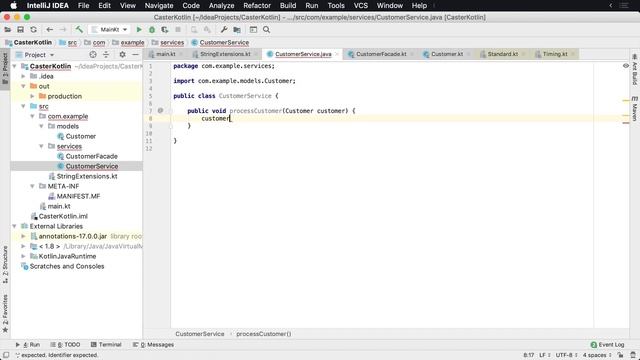Open the Maven side panel

[x=635, y=109]
